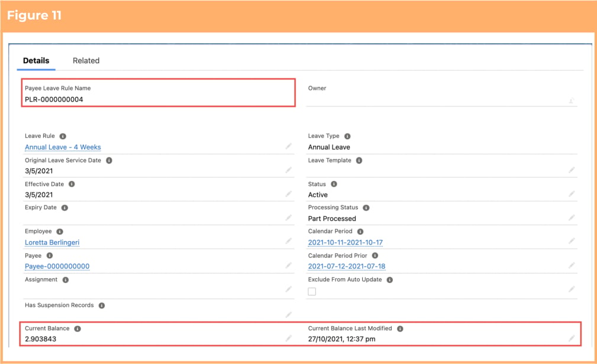
Task: Show info tooltip for Effective Date
Action: (x=72, y=184)
